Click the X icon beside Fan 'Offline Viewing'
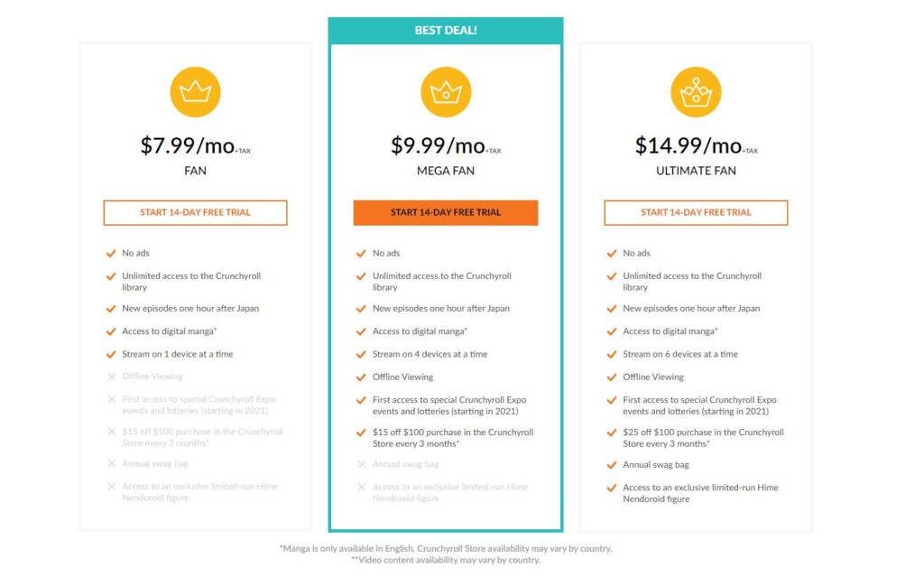The image size is (924, 577). coord(111,377)
